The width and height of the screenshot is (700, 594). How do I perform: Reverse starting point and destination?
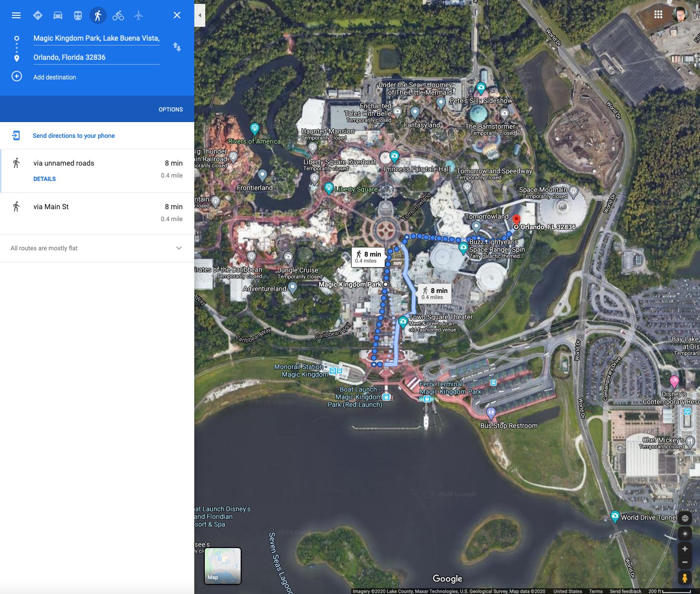(x=177, y=47)
